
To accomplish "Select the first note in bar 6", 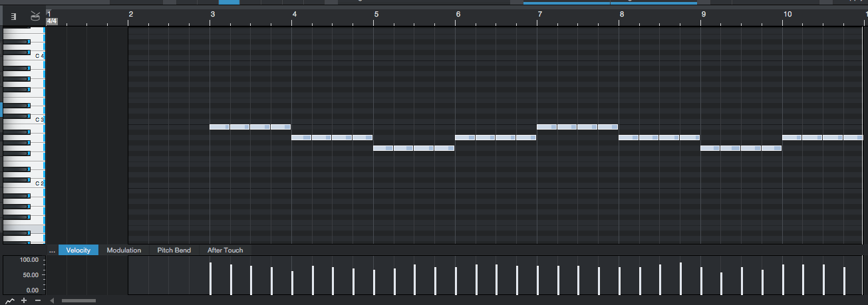I will 465,138.
